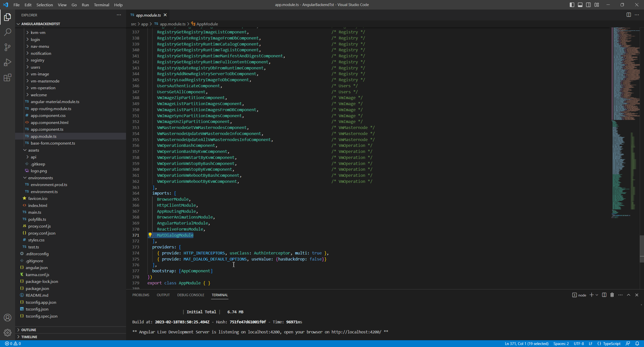Open the Manage gear icon
This screenshot has width=644, height=347.
click(x=8, y=332)
